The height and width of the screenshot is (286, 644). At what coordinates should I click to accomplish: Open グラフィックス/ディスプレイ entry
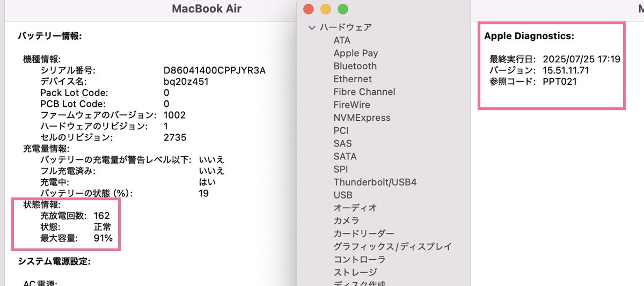point(392,246)
